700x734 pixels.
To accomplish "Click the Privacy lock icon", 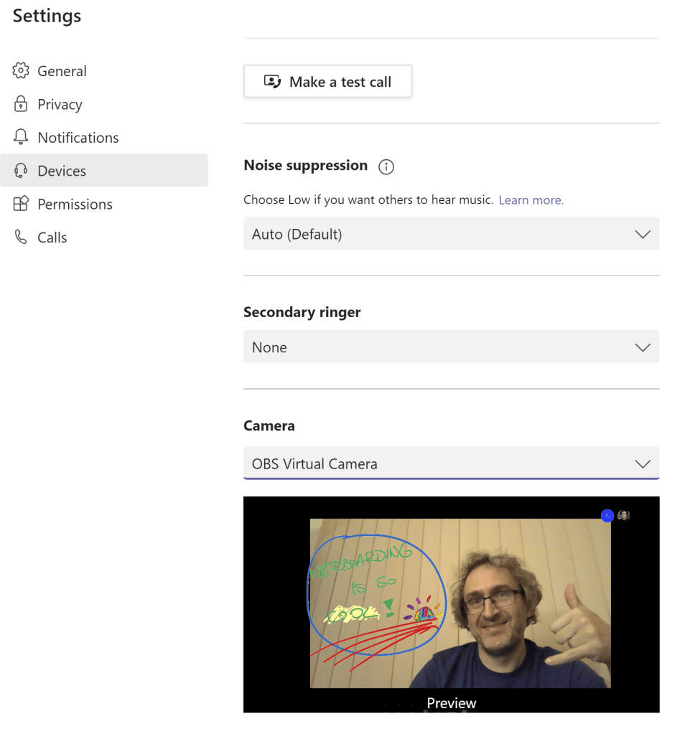I will pyautogui.click(x=21, y=104).
